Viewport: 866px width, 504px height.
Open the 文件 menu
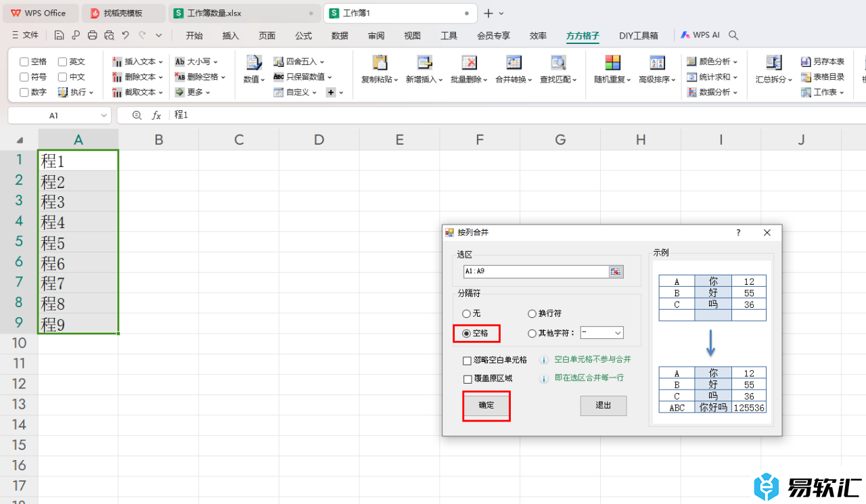[26, 35]
